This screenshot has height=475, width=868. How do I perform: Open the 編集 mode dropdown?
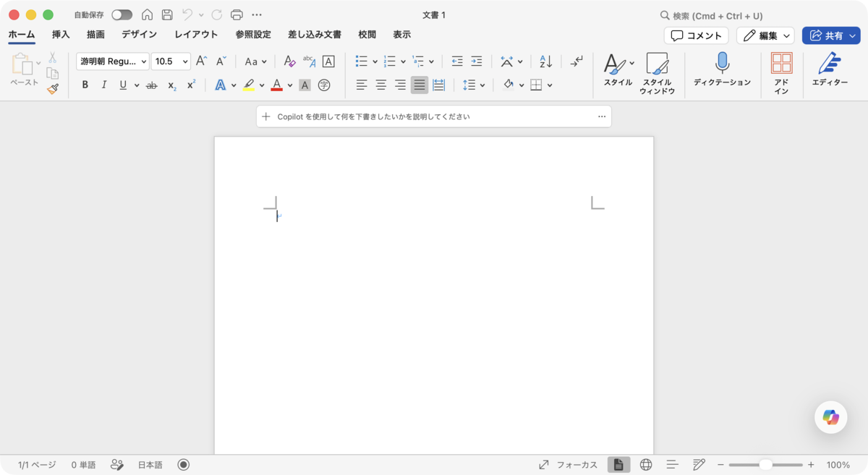coord(765,35)
